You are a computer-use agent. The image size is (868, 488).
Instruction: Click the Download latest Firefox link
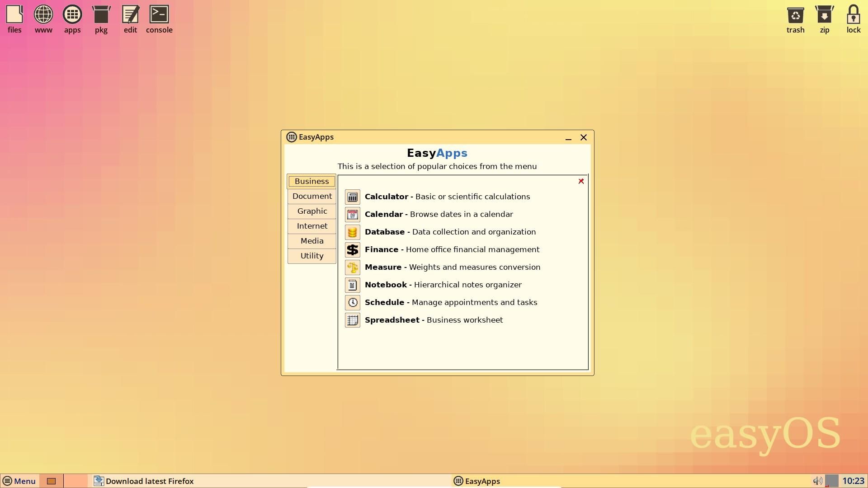pyautogui.click(x=149, y=481)
